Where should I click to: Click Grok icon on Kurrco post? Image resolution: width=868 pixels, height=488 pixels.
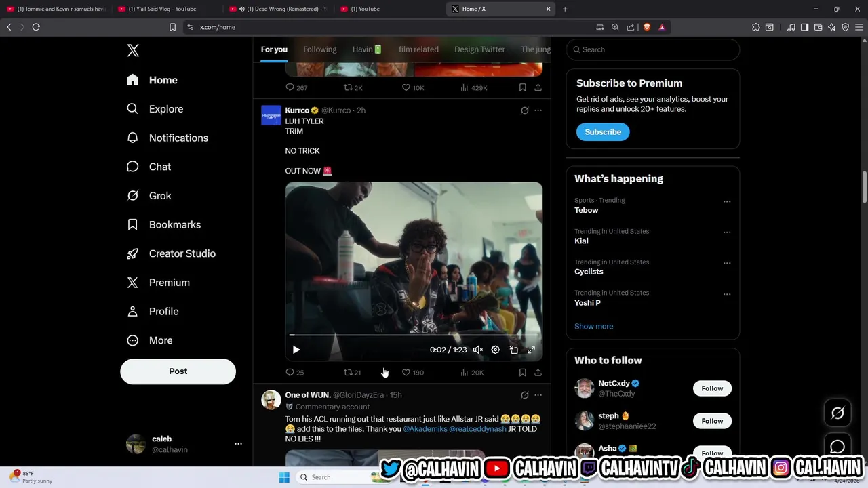[525, 110]
